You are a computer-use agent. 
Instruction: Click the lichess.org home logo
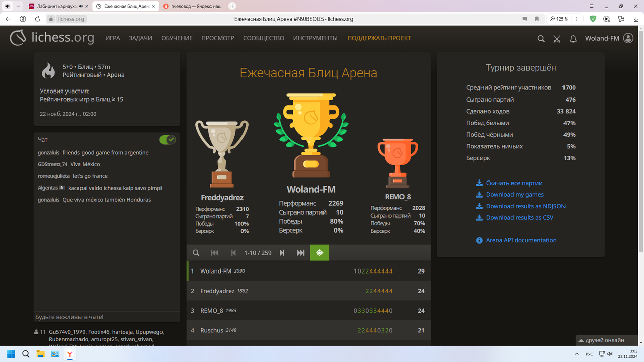[x=52, y=38]
